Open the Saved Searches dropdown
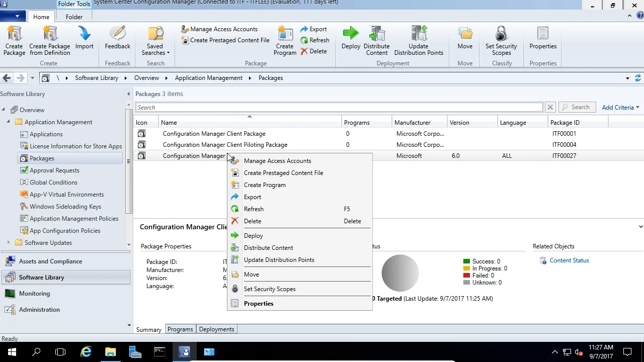Viewport: 644px width, 362px height. pos(155,41)
